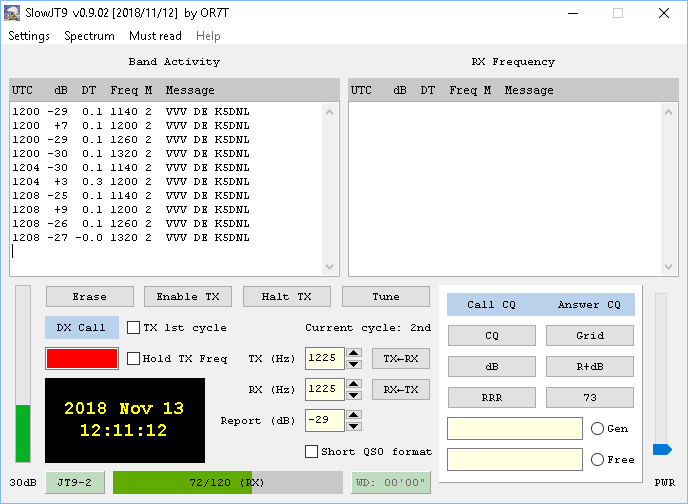The image size is (688, 504).
Task: Select the 1200 -29 1140 decode row
Action: (131, 111)
